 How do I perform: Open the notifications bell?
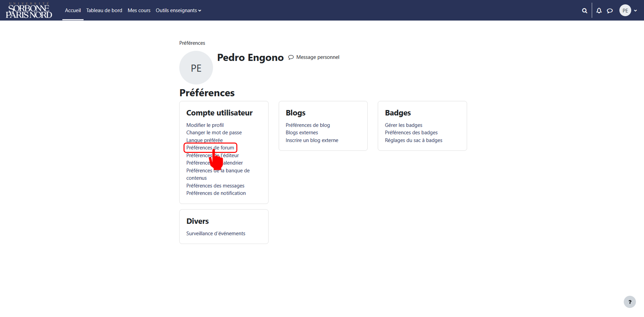599,11
